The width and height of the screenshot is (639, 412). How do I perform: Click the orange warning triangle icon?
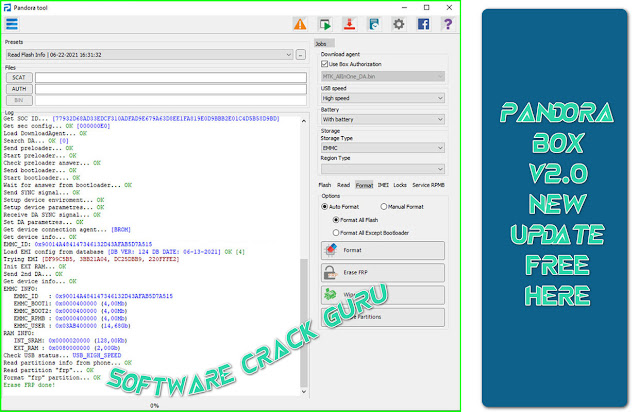[300, 24]
